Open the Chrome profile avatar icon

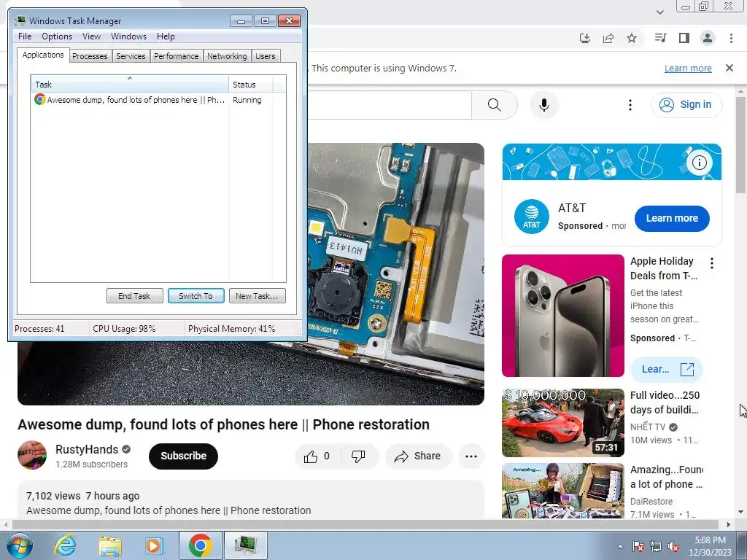(x=708, y=38)
